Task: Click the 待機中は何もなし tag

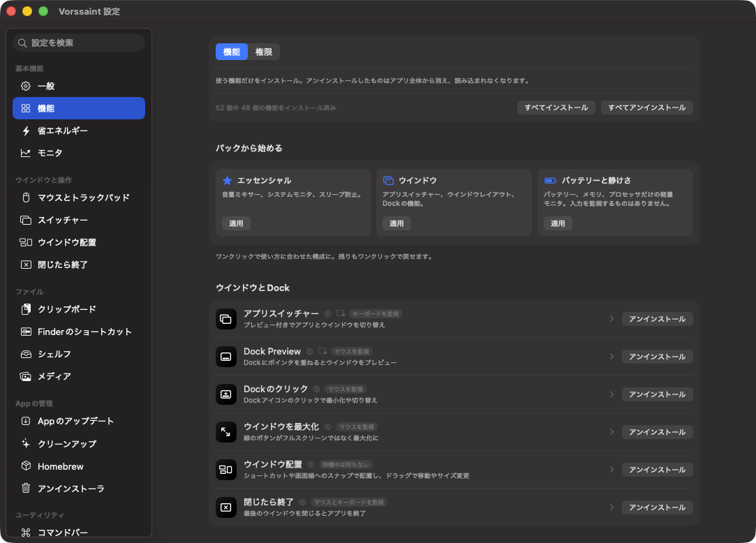Action: pyautogui.click(x=346, y=464)
